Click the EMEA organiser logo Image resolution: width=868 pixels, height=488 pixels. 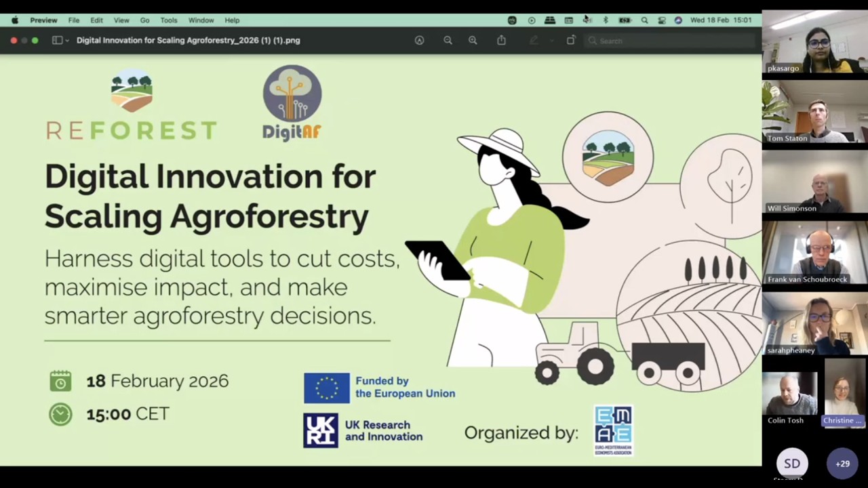pos(613,430)
